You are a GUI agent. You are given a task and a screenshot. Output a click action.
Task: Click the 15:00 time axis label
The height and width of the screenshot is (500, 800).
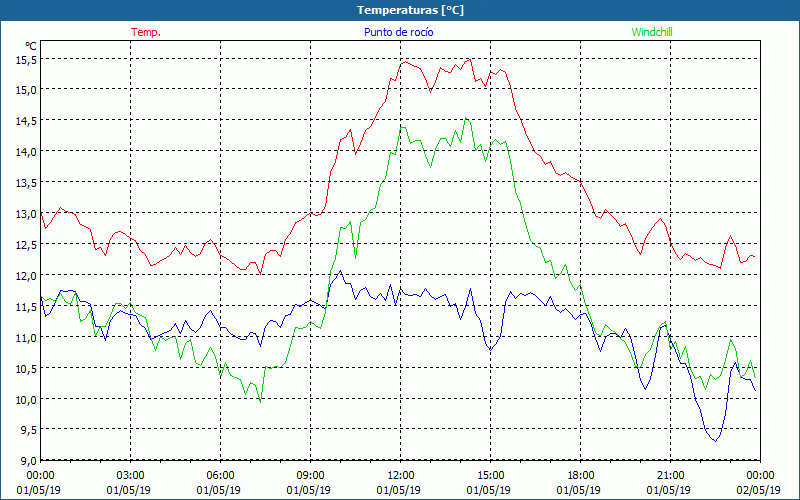click(x=490, y=476)
